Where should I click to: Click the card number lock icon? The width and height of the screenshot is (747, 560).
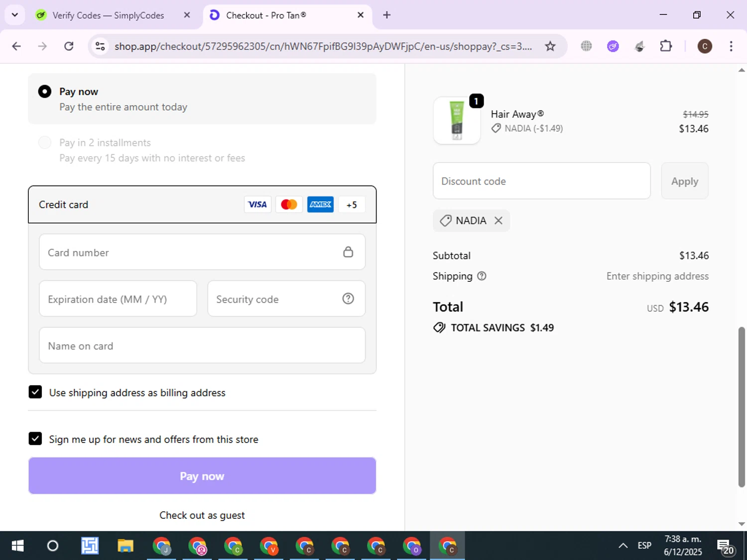tap(348, 252)
